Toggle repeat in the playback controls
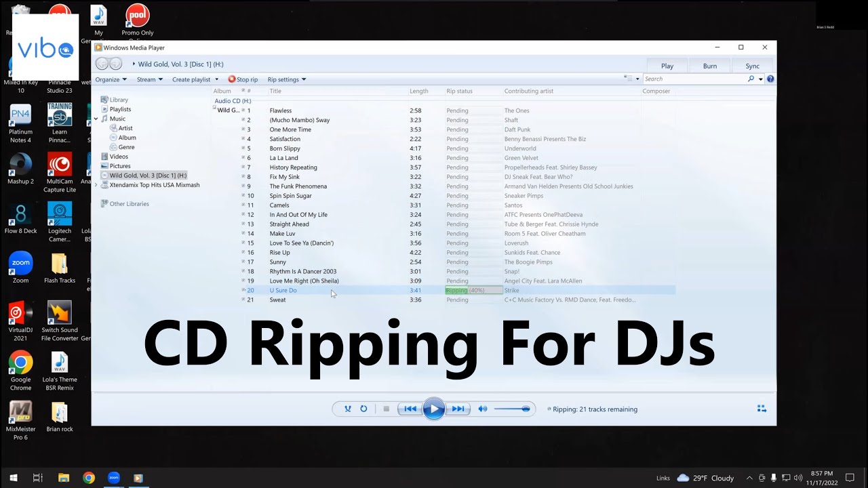The image size is (868, 488). 363,409
